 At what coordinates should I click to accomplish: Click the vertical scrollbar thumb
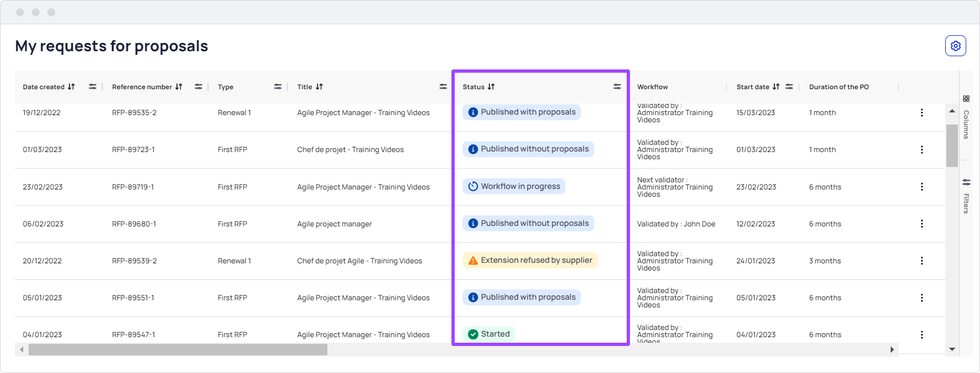[952, 145]
